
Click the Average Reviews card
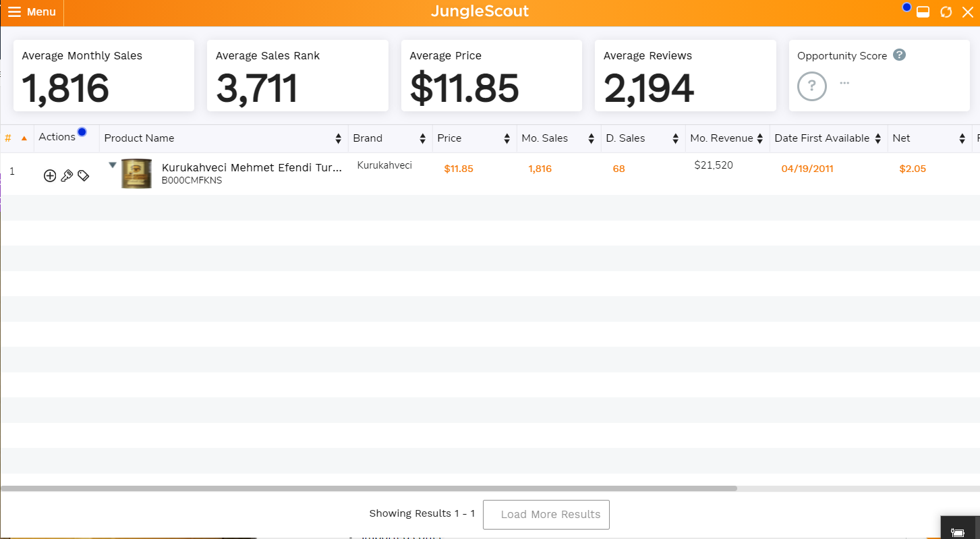tap(685, 76)
